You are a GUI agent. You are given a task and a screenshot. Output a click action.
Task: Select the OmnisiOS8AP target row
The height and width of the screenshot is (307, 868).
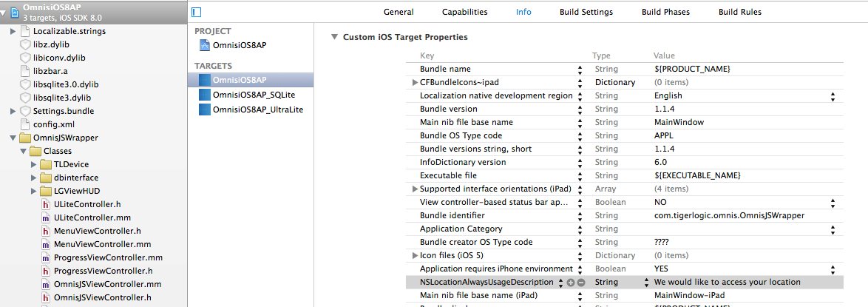251,80
